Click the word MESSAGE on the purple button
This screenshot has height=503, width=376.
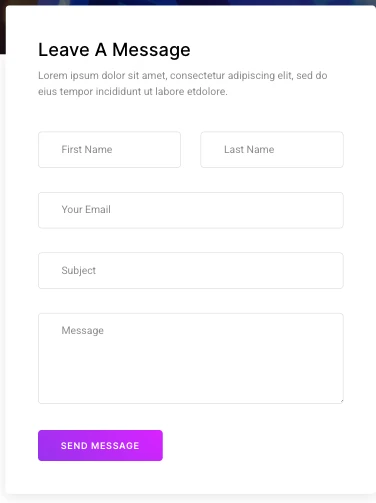pyautogui.click(x=115, y=446)
